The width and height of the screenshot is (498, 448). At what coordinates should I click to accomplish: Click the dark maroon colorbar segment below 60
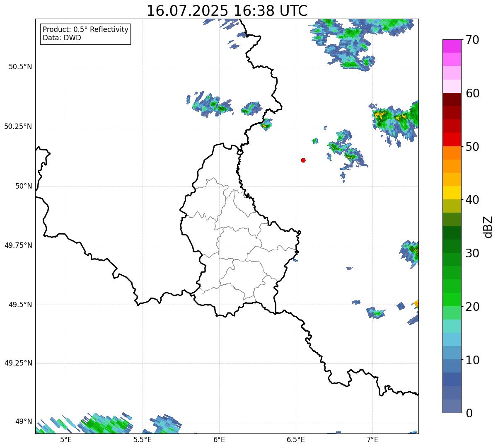452,99
